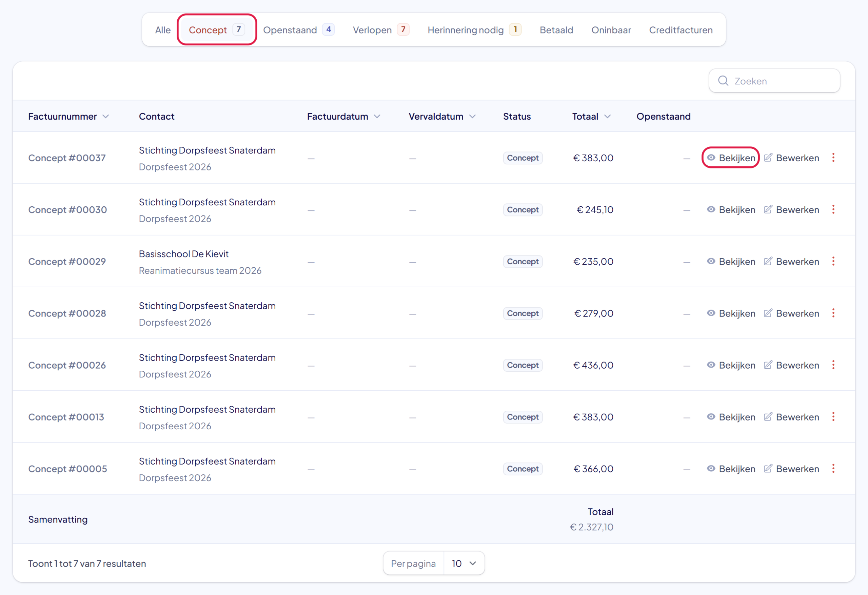
Task: Open the Verlopen tab
Action: click(381, 30)
